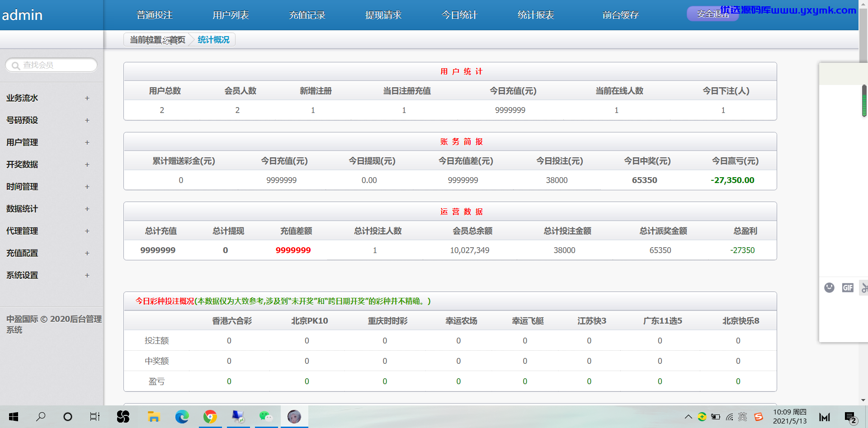This screenshot has width=868, height=428.
Task: Click the page scrollbar down arrow
Action: pos(863,400)
